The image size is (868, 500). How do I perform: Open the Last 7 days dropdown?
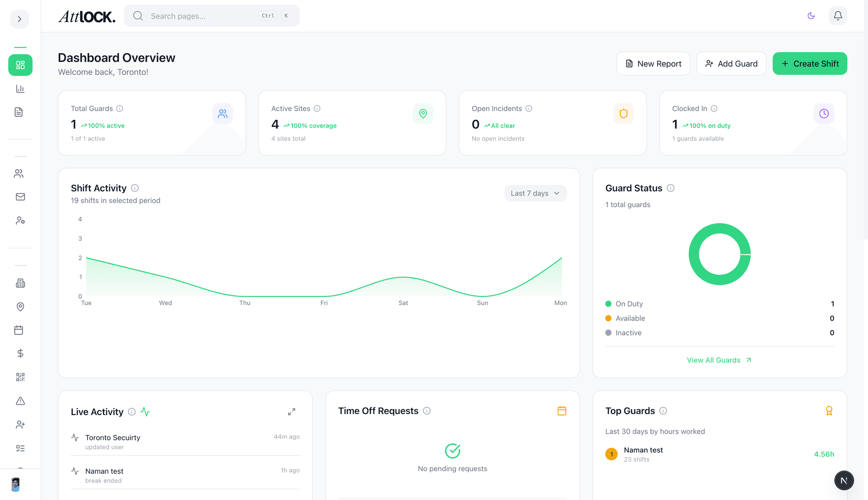pos(535,193)
